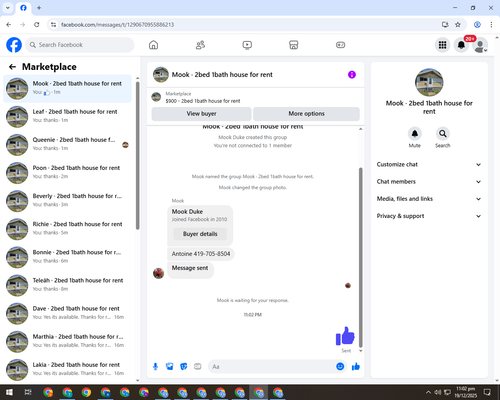
Task: Expand Customize chat section
Action: point(429,164)
